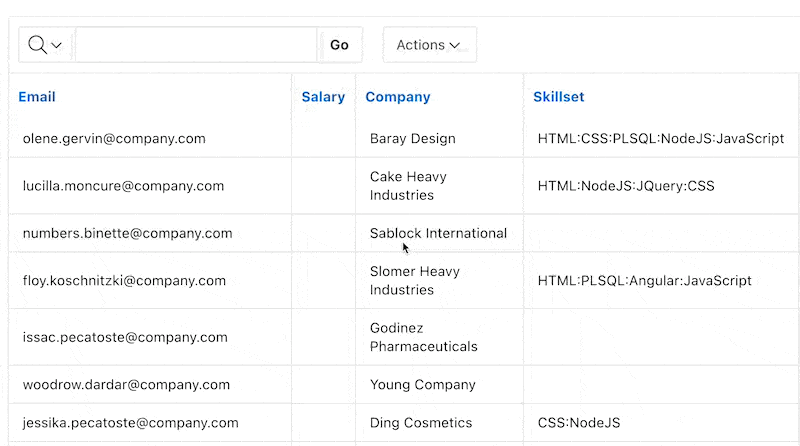Viewport: 800px width, 446px height.
Task: Open the Actions menu
Action: [430, 45]
